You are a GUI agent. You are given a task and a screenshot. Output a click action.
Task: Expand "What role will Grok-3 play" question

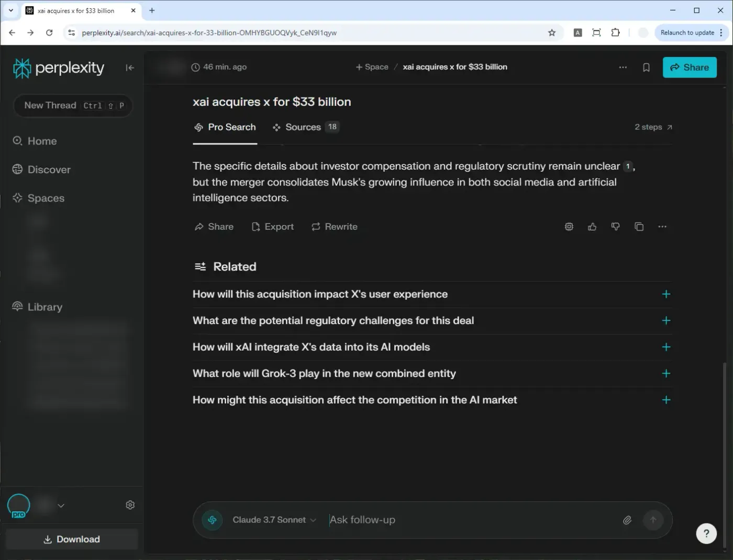(x=432, y=374)
